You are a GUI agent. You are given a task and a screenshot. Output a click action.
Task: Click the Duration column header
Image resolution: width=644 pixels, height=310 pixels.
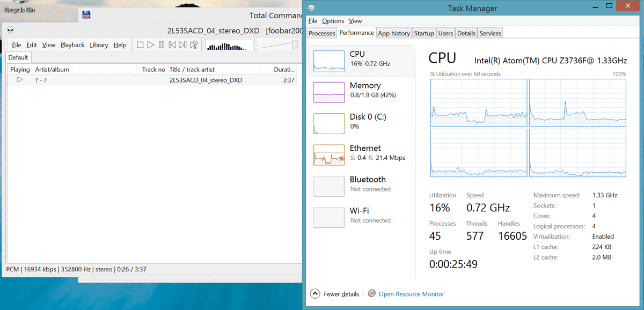click(x=284, y=69)
